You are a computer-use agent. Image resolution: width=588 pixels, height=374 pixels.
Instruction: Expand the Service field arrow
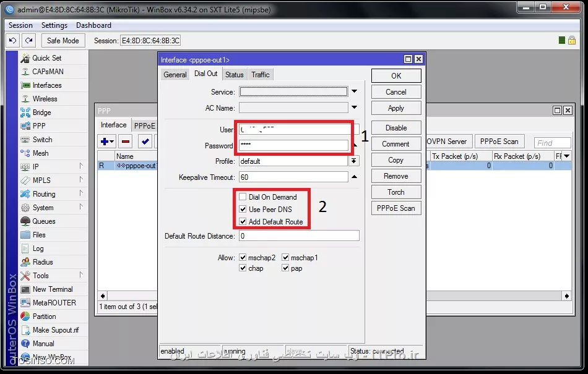click(x=355, y=91)
